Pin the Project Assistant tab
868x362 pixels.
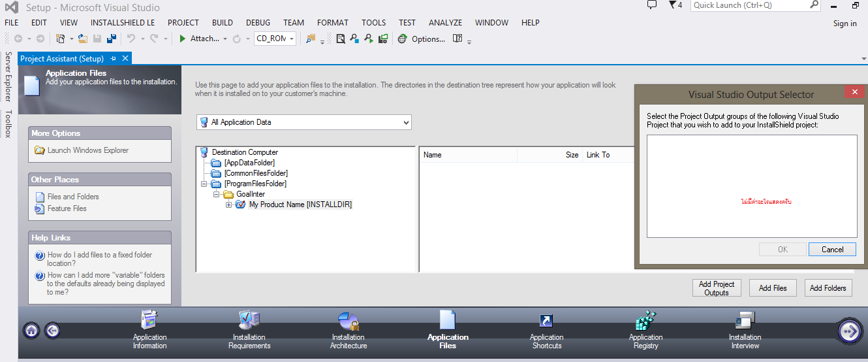(x=114, y=58)
